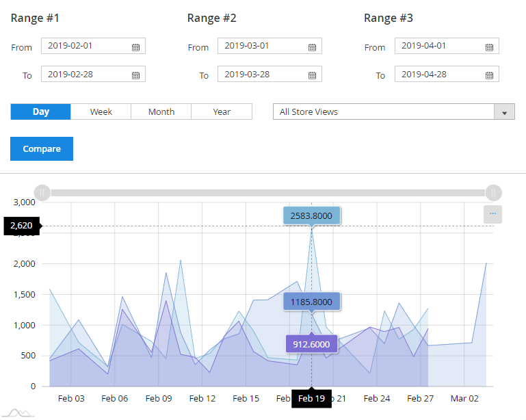Screen dimensions: 526x420
Task: Click Range #1 From date field 2019-02-01
Action: click(86, 46)
